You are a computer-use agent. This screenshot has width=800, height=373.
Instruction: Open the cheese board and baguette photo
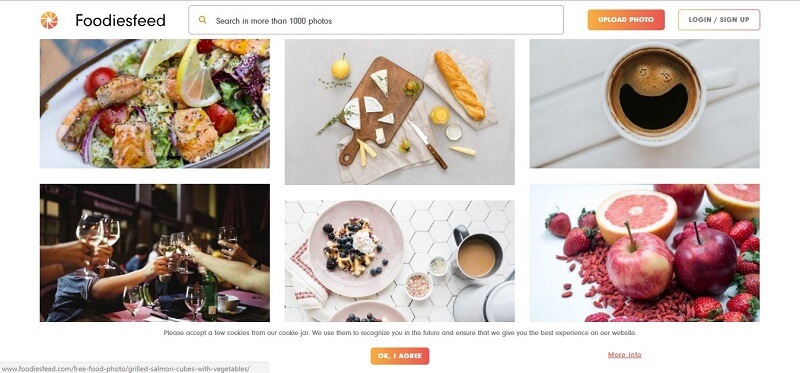tap(399, 112)
